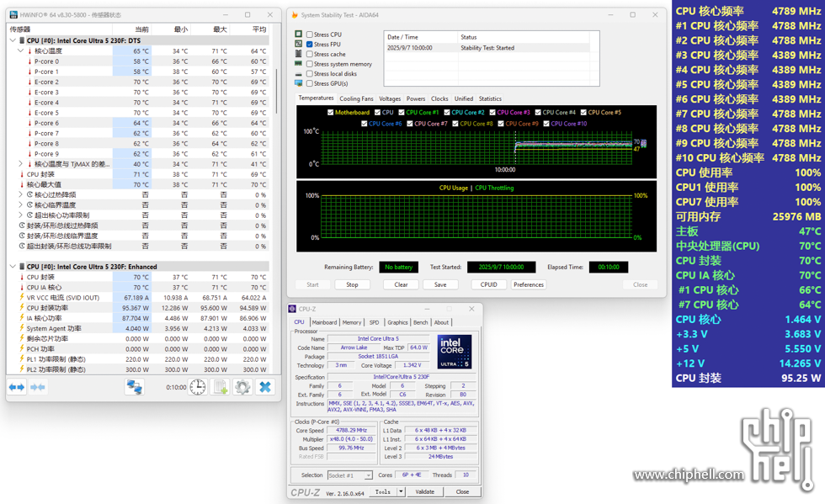Image resolution: width=825 pixels, height=504 pixels.
Task: Click the Stop button in AIDA64
Action: tap(352, 284)
